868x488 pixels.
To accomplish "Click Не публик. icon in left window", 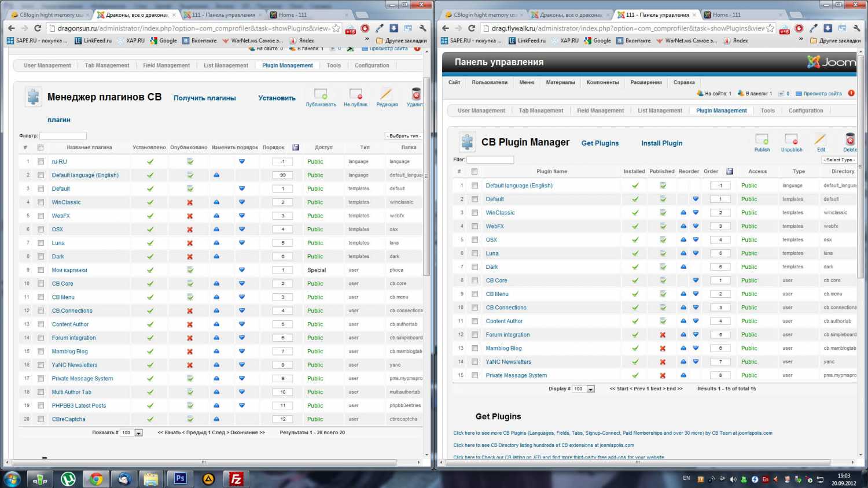I will [356, 94].
